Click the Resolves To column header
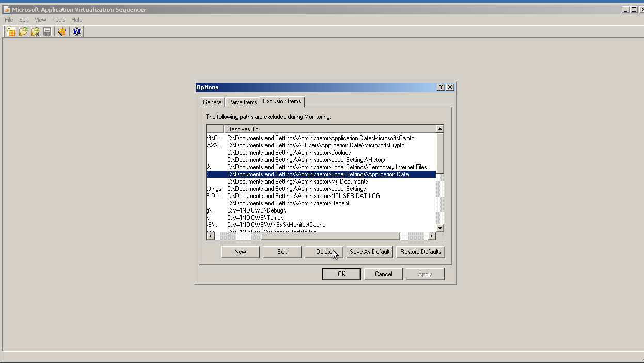 [330, 129]
